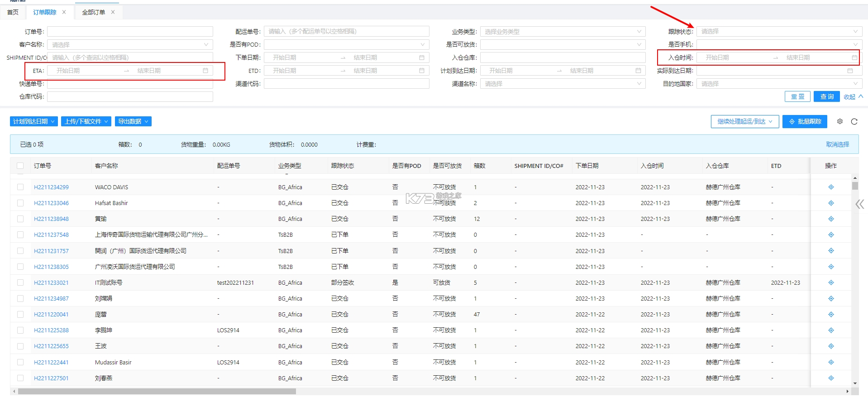Click the vertical scrollbar thumb of the table
Screen dimensions: 868x397
pyautogui.click(x=855, y=186)
